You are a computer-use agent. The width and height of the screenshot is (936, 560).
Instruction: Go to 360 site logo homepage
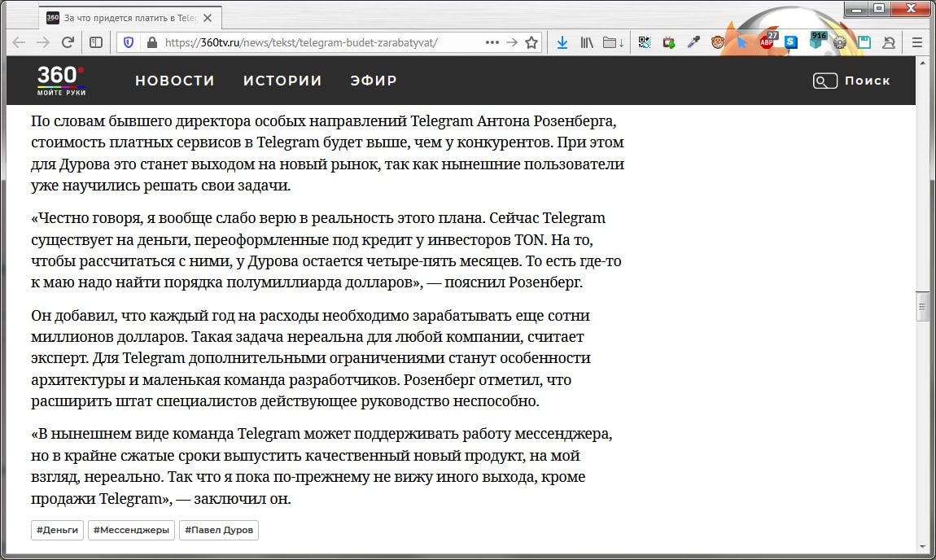point(61,81)
